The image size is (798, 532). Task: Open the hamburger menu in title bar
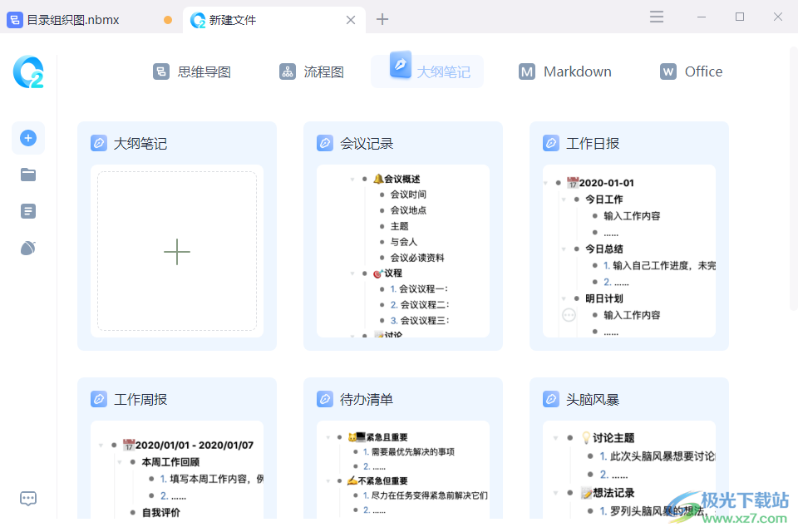click(657, 17)
